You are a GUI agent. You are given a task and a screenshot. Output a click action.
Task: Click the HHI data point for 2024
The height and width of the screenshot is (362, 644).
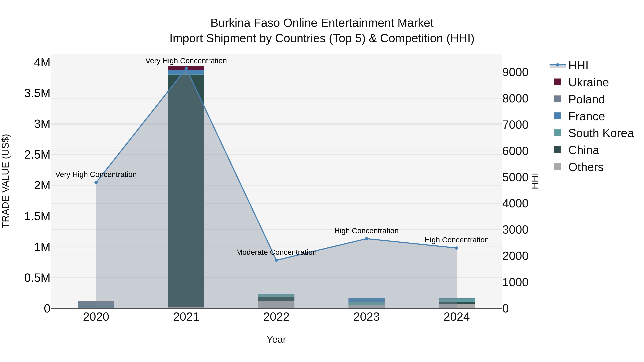click(457, 248)
